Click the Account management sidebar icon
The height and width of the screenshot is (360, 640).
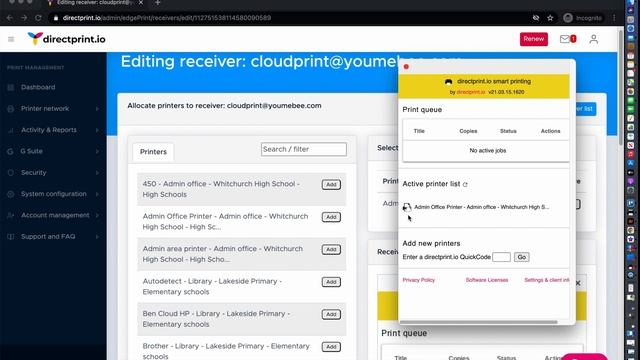11,215
